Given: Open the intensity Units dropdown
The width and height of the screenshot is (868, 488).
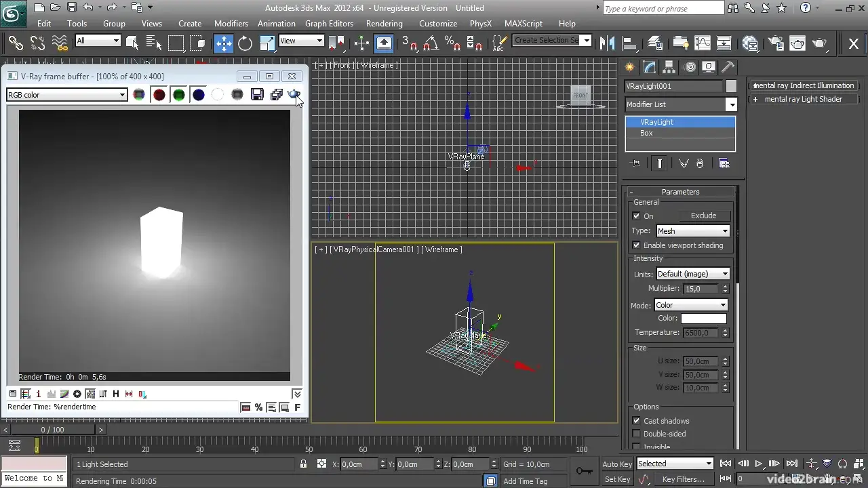Looking at the screenshot, I should [692, 274].
